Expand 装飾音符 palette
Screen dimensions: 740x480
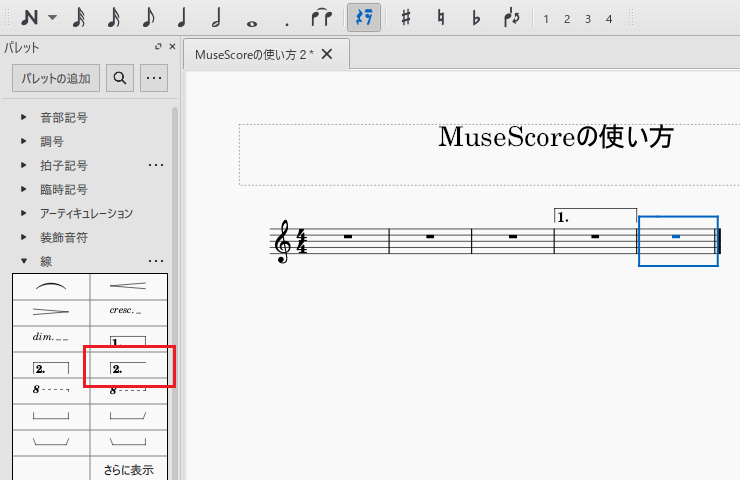click(24, 237)
